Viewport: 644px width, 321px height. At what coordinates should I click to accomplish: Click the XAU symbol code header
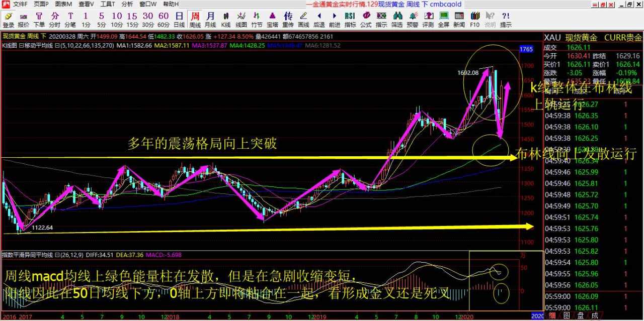tap(553, 38)
